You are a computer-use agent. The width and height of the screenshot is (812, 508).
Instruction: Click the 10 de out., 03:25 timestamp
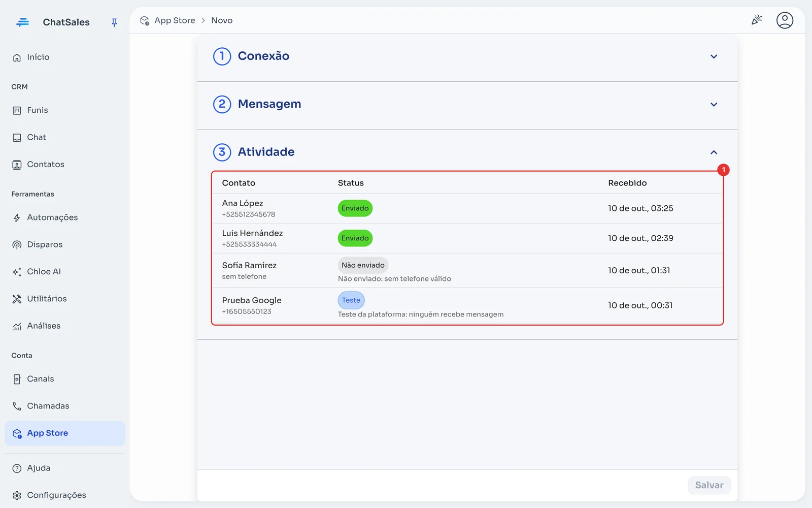point(640,208)
